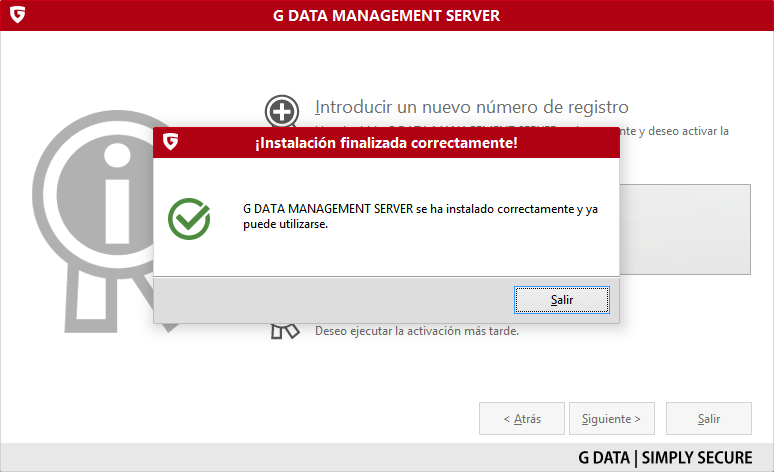
Task: Click icon beside 'Deseo ejecutar la activación más tarde'
Action: click(x=286, y=331)
